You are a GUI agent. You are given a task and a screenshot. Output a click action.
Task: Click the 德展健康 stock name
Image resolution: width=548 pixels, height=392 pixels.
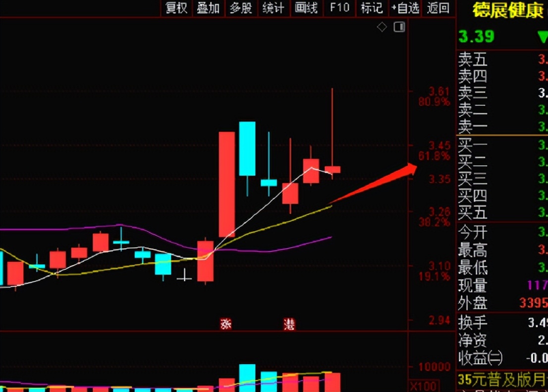pyautogui.click(x=508, y=10)
